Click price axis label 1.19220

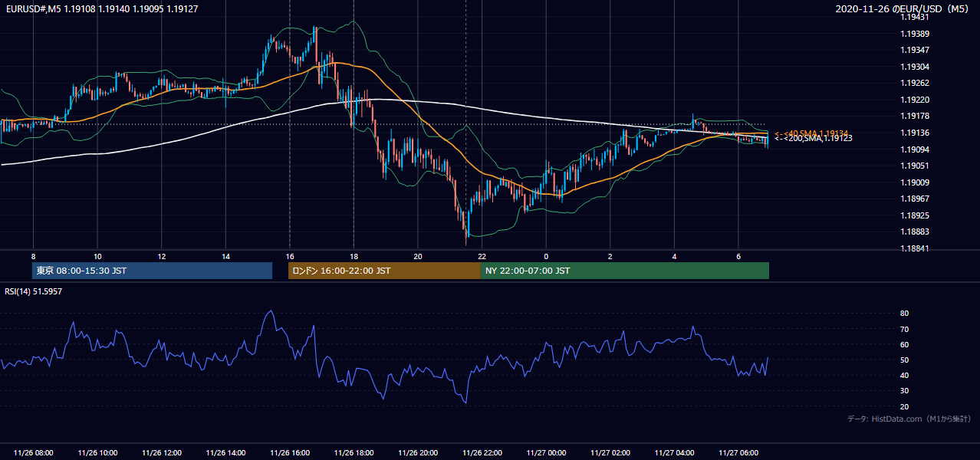coord(915,100)
